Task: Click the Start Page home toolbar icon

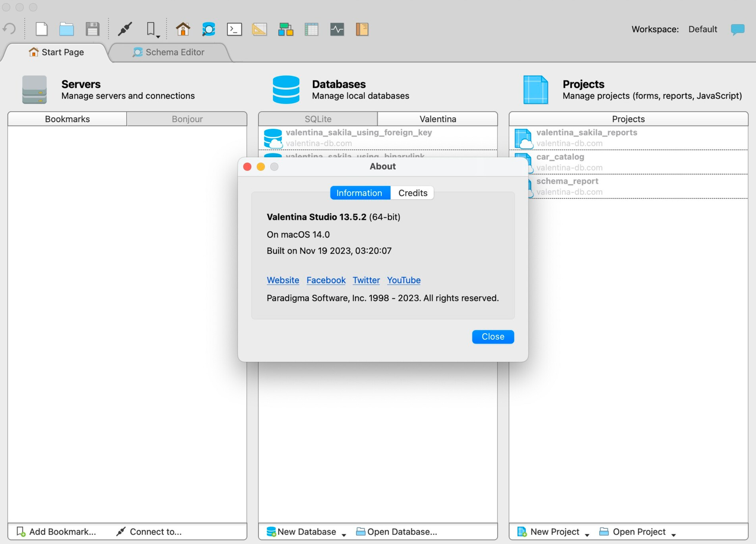Action: coord(183,29)
